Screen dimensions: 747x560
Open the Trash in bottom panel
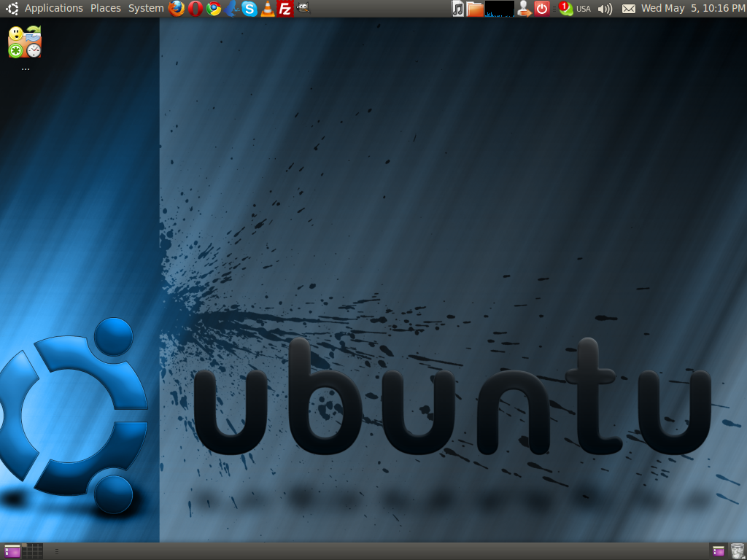(737, 551)
